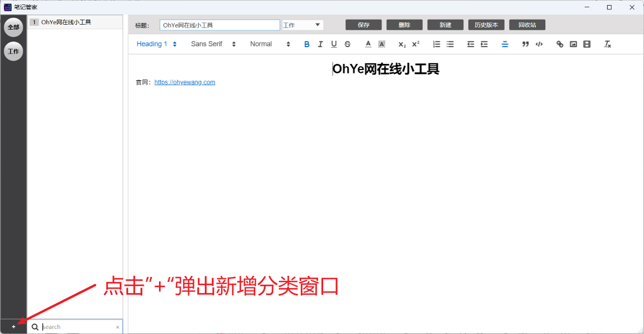The width and height of the screenshot is (644, 334).
Task: Toggle italic text formatting
Action: 320,44
